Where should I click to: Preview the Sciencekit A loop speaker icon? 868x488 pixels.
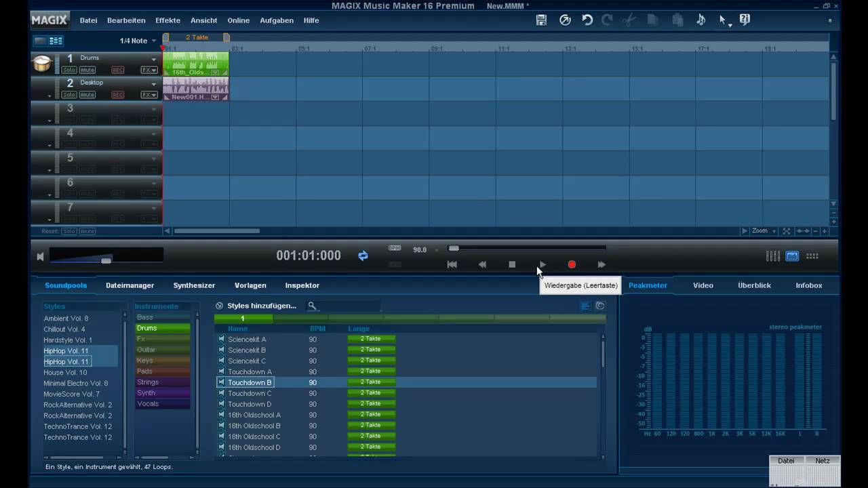coord(221,339)
